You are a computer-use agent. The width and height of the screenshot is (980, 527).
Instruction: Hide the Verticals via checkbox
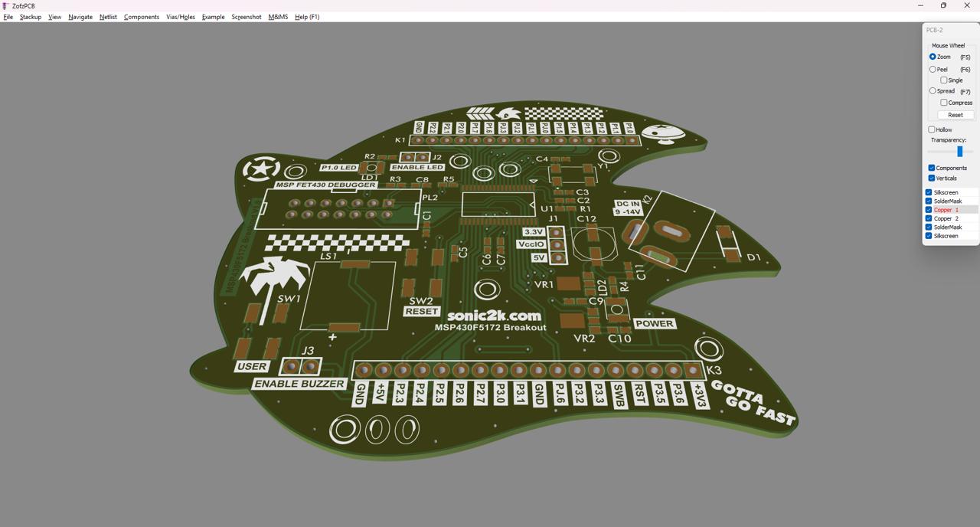tap(932, 178)
